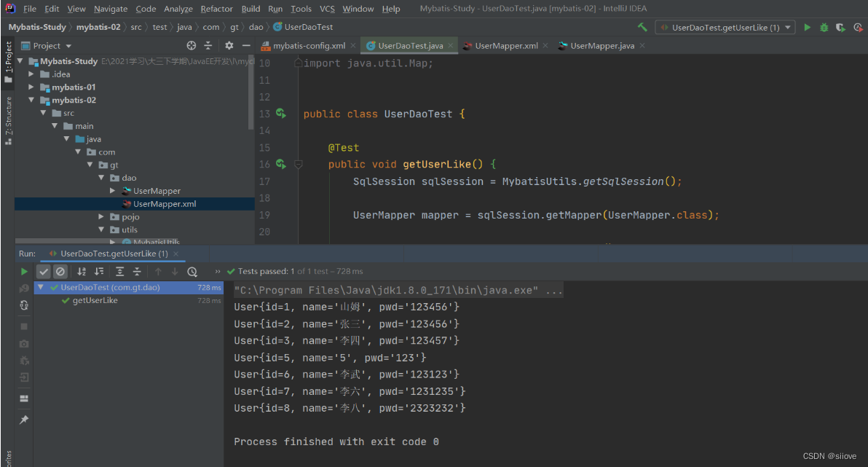Image resolution: width=868 pixels, height=467 pixels.
Task: Click the gray bug attach-debugger icon in Run sidebar
Action: pyautogui.click(x=24, y=361)
